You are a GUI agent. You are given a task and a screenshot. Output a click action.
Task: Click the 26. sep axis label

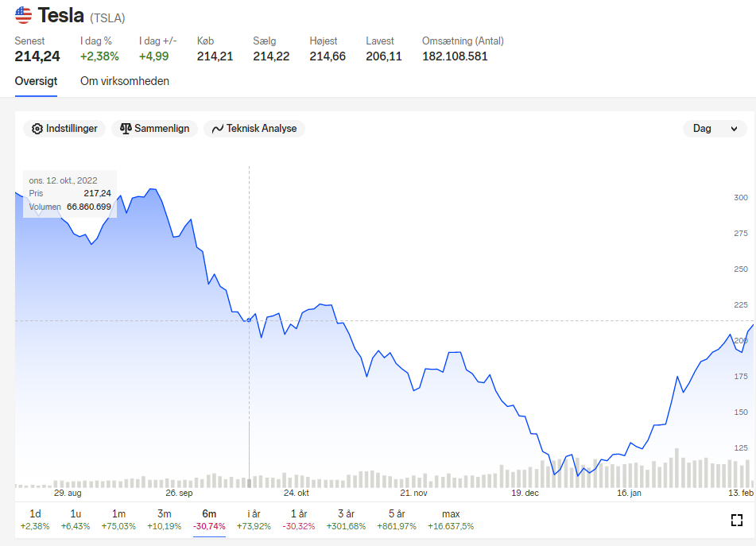coord(179,493)
